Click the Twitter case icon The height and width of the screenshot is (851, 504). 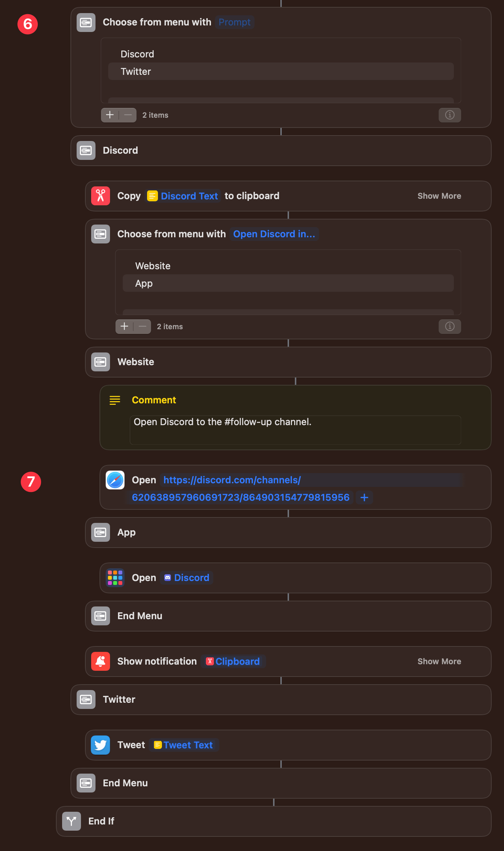coord(86,699)
